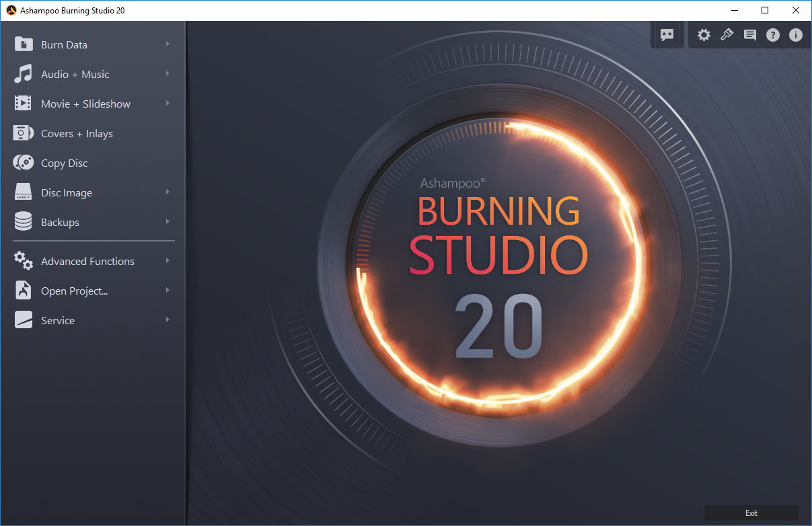Open help via the question mark icon
This screenshot has width=812, height=526.
(x=773, y=35)
